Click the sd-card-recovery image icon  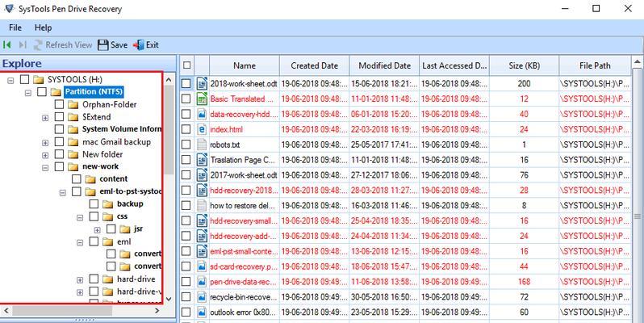point(202,266)
